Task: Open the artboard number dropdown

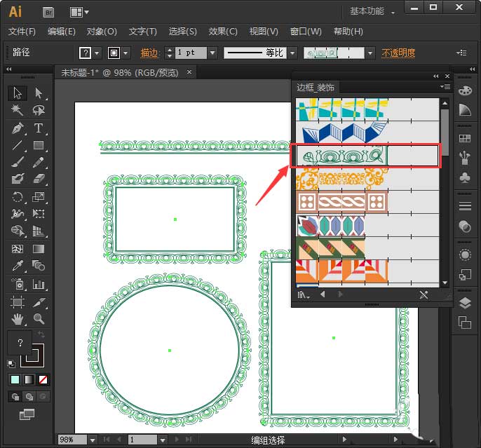Action: pyautogui.click(x=163, y=440)
